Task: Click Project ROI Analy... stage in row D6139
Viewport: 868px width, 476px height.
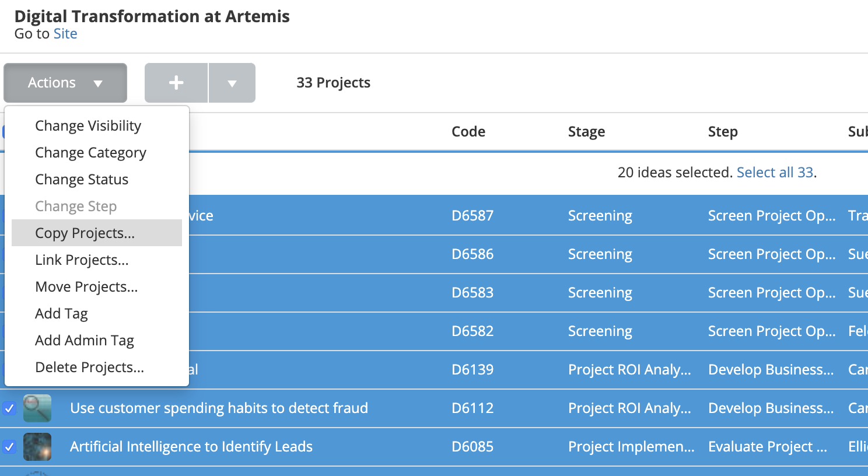Action: (629, 370)
